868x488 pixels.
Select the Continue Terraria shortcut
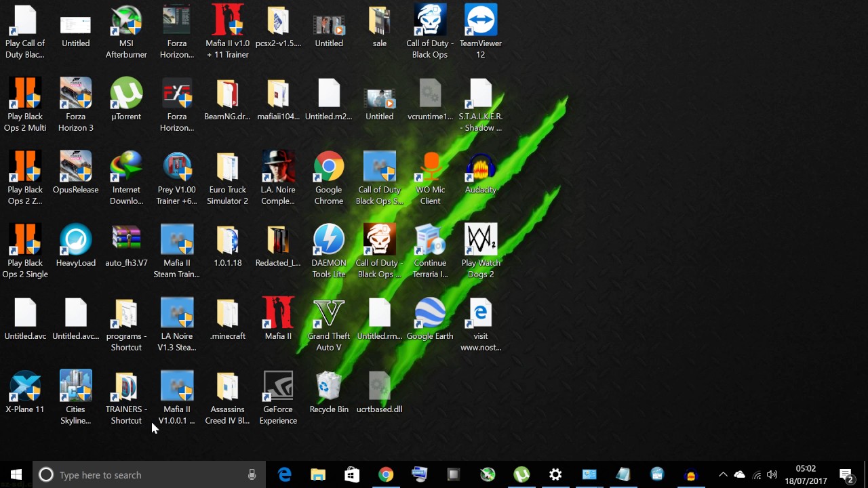(x=430, y=251)
